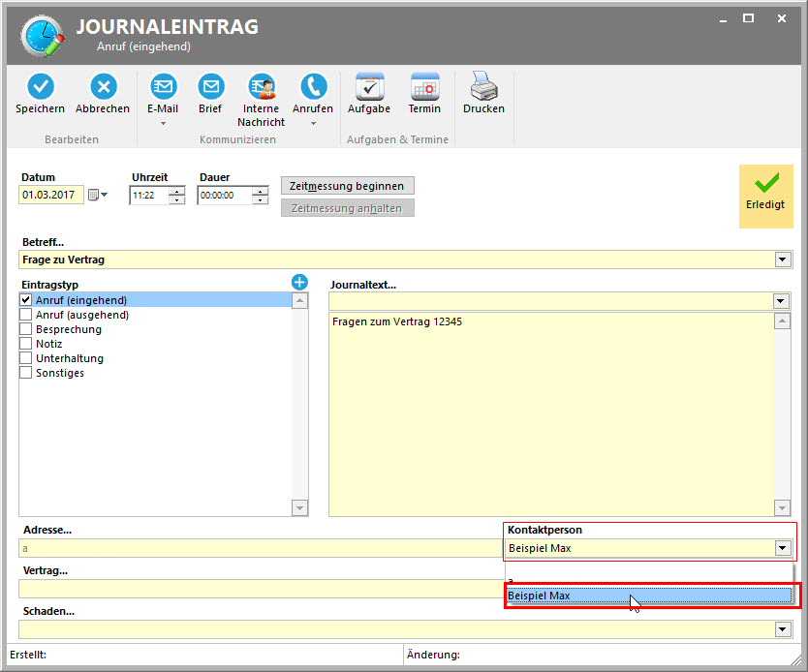Tick the Notiz checkbox

[26, 344]
